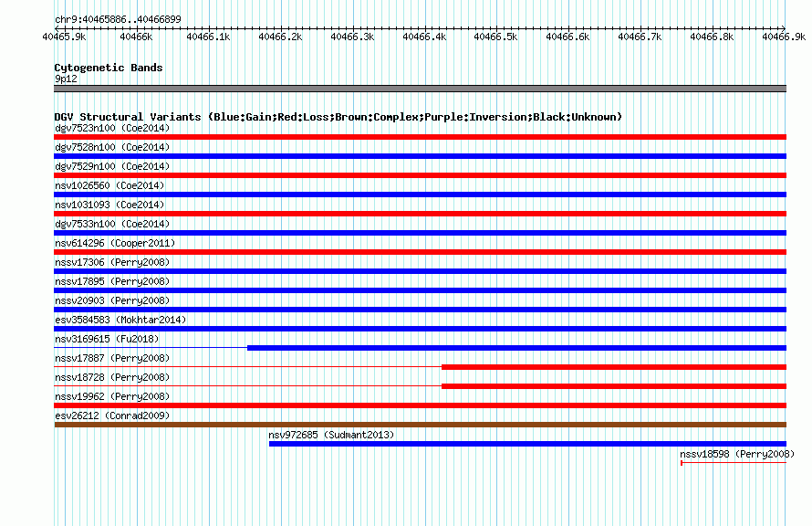The width and height of the screenshot is (812, 526).
Task: Select the 40466.1k ruler tick label
Action: tap(208, 37)
